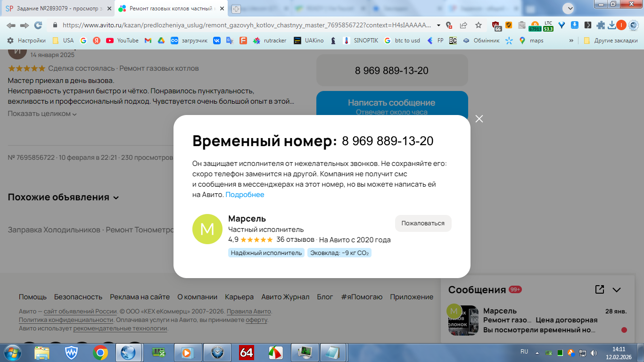
Task: Bookmark this page with the star icon
Action: click(479, 25)
